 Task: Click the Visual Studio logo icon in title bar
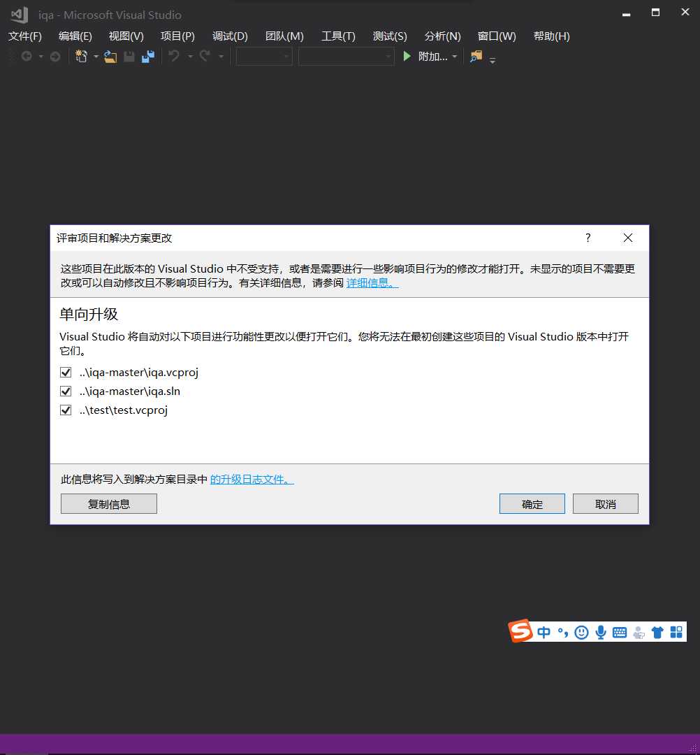20,15
